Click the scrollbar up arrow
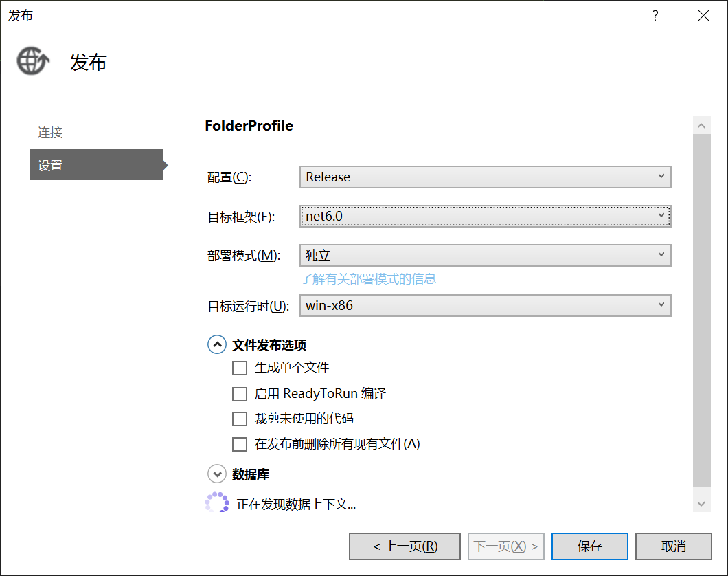The height and width of the screenshot is (576, 728). [701, 125]
